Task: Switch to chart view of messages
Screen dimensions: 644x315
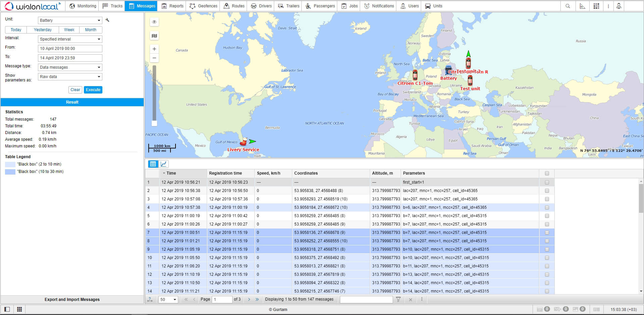Action: (x=163, y=164)
